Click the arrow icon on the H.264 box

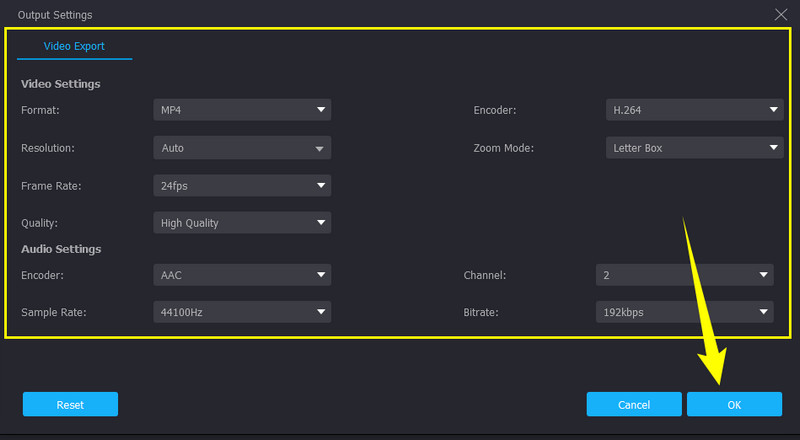(774, 110)
